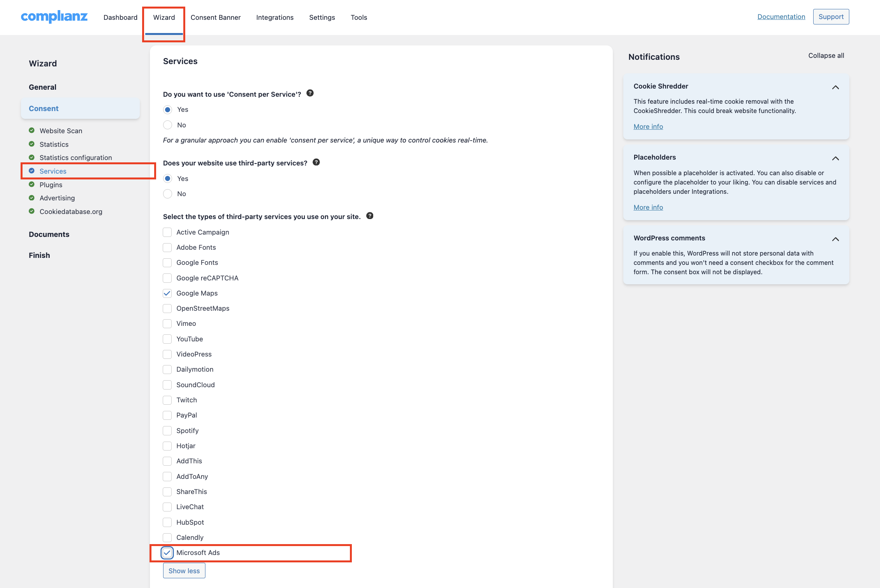Check the VideoPress checkbox
880x588 pixels.
coord(167,354)
